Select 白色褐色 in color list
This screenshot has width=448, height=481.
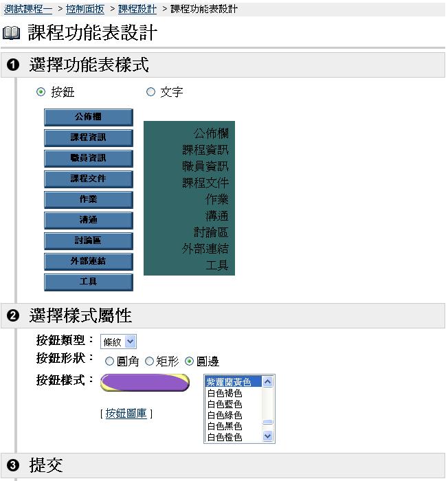(x=225, y=393)
